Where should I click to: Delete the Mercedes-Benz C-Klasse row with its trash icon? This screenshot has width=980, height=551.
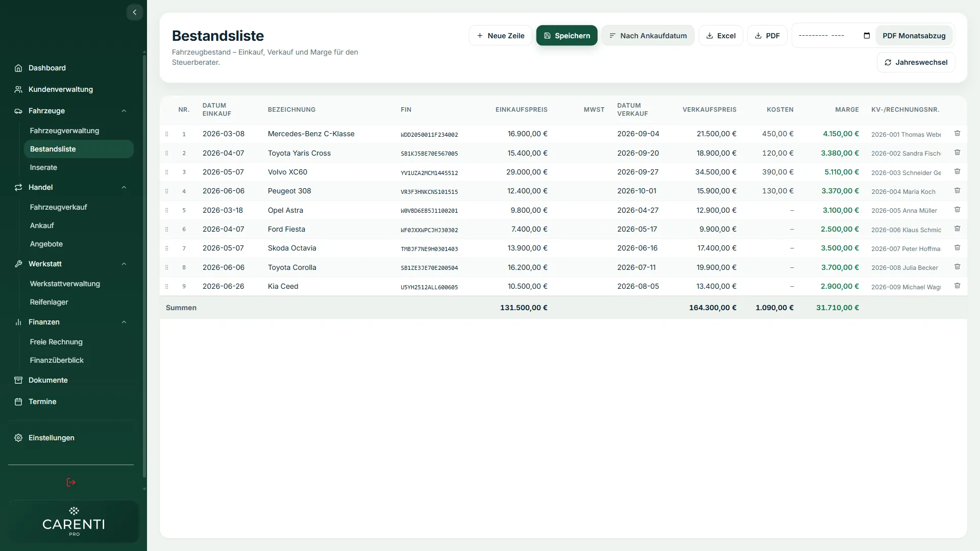(x=958, y=134)
